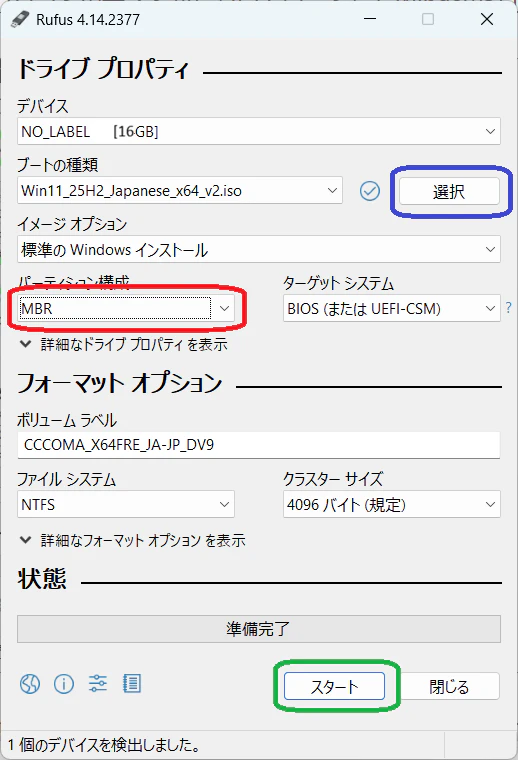The width and height of the screenshot is (518, 760).
Task: Open the デバイス dropdown showing NO_LABEL
Action: coord(259,131)
